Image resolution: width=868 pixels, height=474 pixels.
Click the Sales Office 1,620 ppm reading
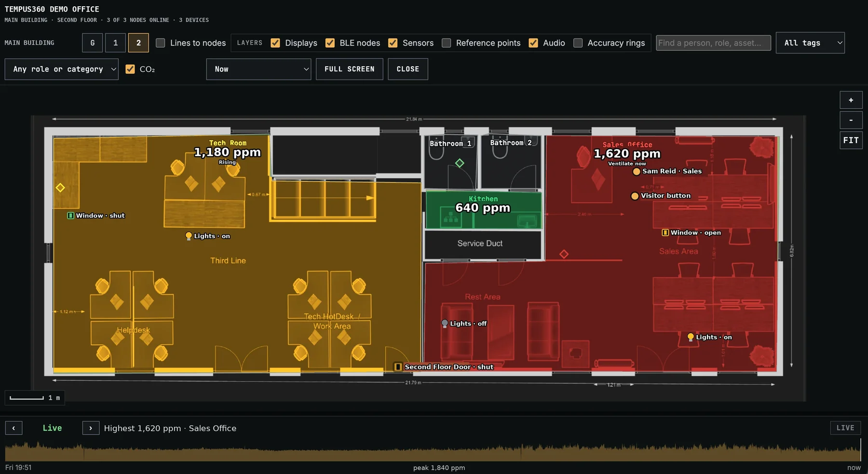tap(627, 154)
